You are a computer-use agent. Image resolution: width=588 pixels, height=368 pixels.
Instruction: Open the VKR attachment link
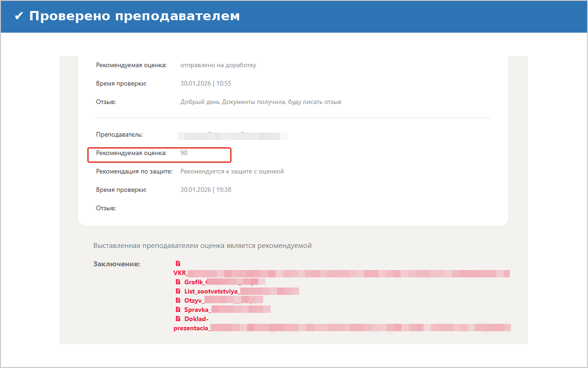(x=341, y=273)
